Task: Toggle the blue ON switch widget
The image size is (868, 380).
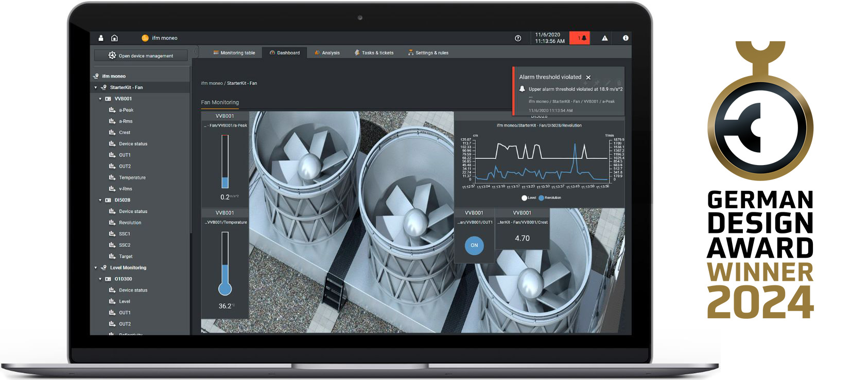Action: (474, 245)
